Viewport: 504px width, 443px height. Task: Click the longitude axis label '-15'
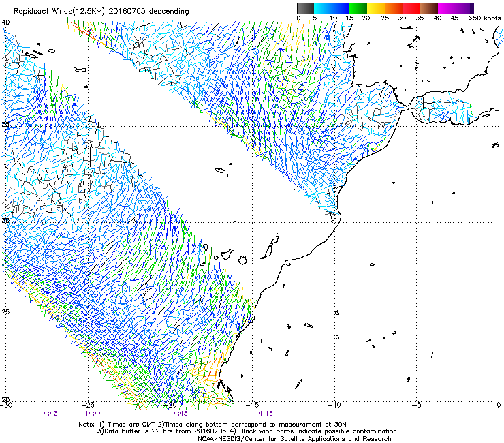(x=252, y=404)
